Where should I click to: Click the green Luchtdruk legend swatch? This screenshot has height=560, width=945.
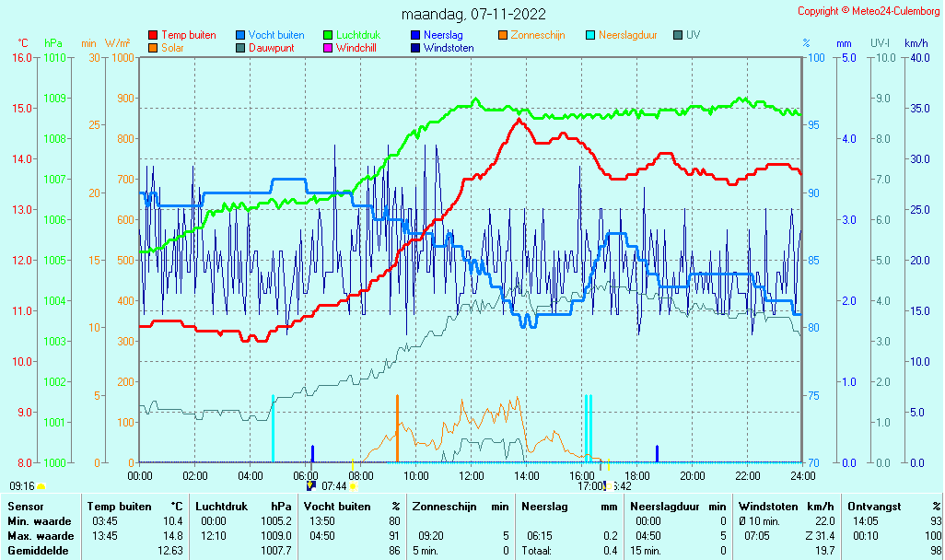pos(328,36)
